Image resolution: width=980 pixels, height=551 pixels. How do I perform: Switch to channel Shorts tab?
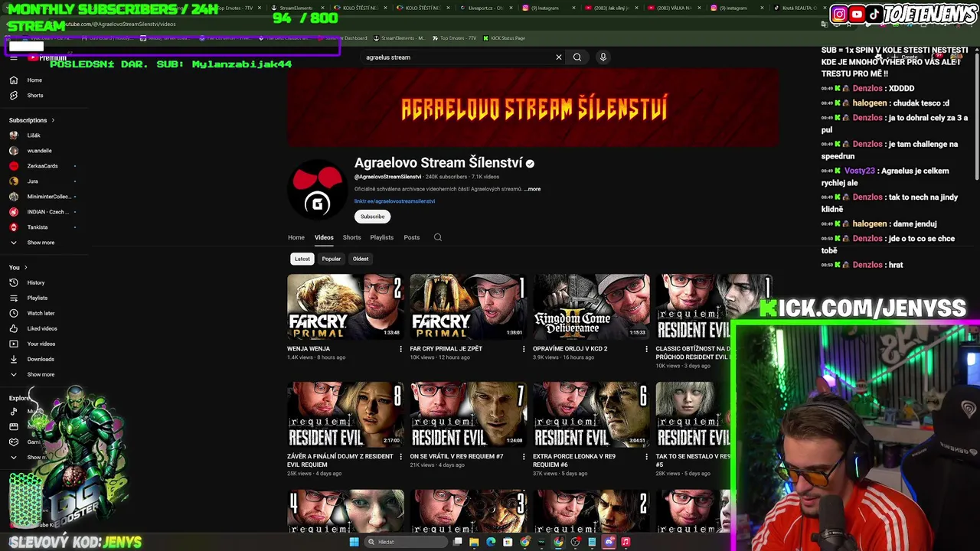point(351,237)
